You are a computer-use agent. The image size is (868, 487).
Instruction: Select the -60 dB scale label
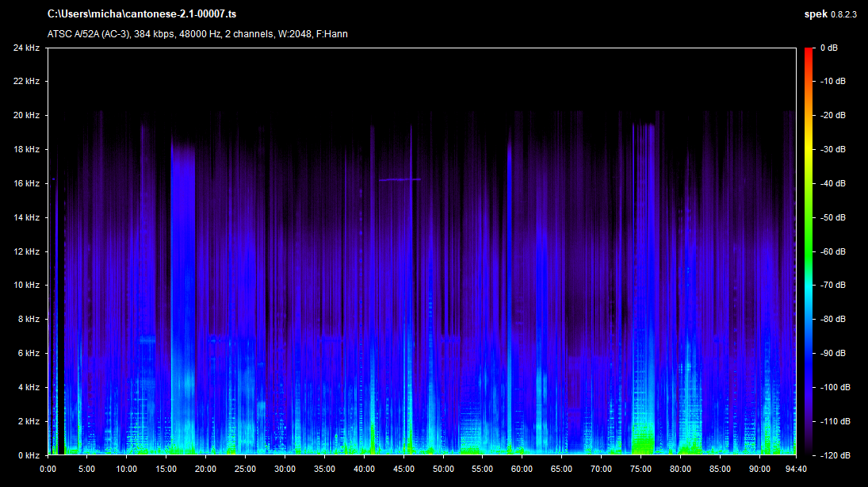click(x=832, y=251)
